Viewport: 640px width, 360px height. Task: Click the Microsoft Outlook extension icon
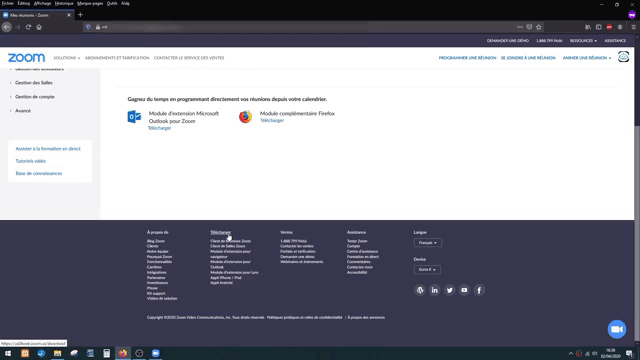pos(134,117)
